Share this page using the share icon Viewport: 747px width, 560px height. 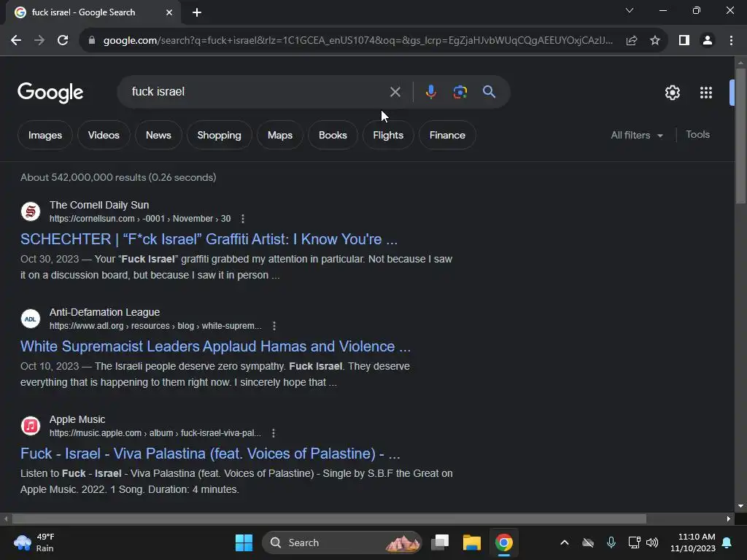point(632,41)
